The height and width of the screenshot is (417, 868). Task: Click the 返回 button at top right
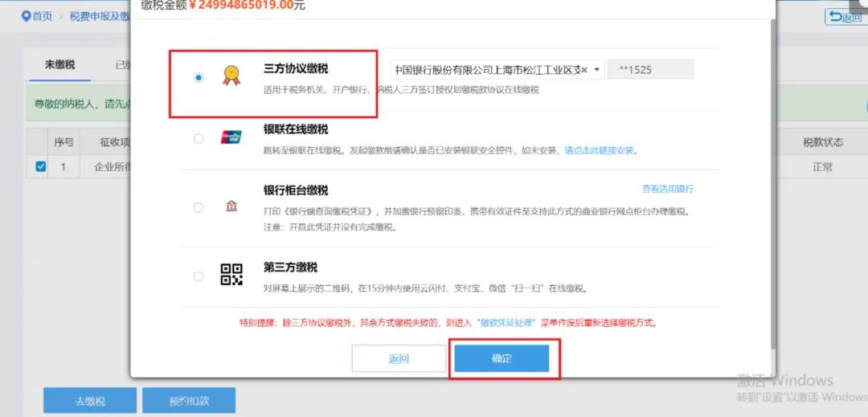point(845,17)
